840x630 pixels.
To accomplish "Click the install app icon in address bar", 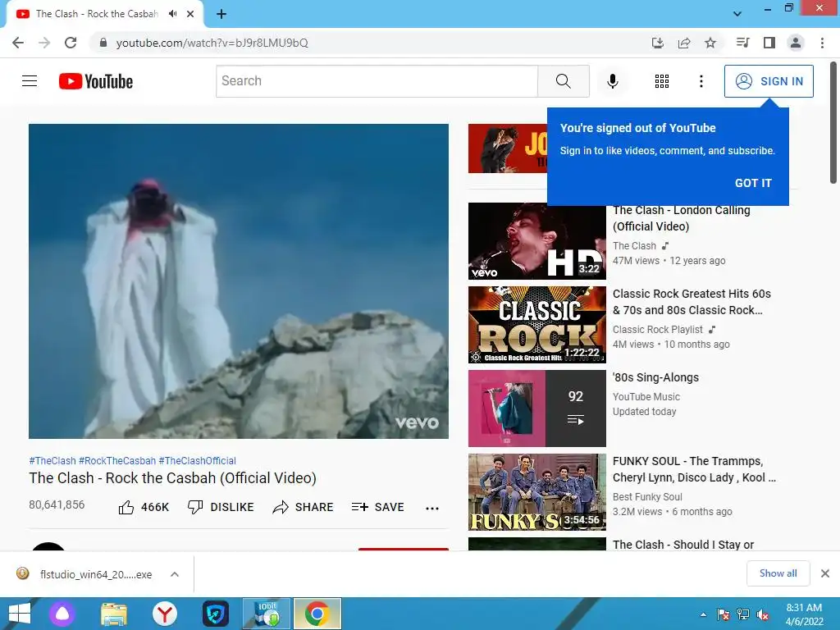I will [x=657, y=43].
